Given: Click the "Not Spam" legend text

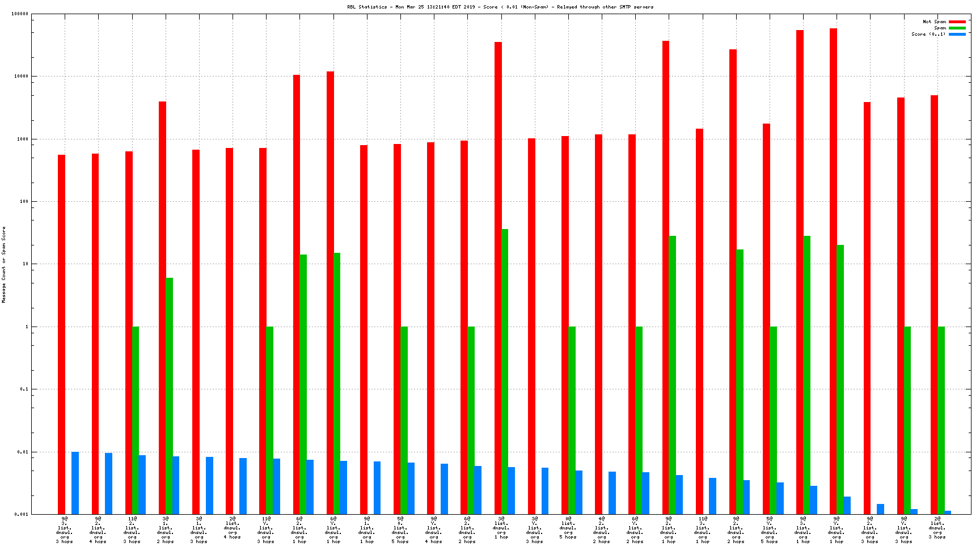Looking at the screenshot, I should pyautogui.click(x=934, y=22).
